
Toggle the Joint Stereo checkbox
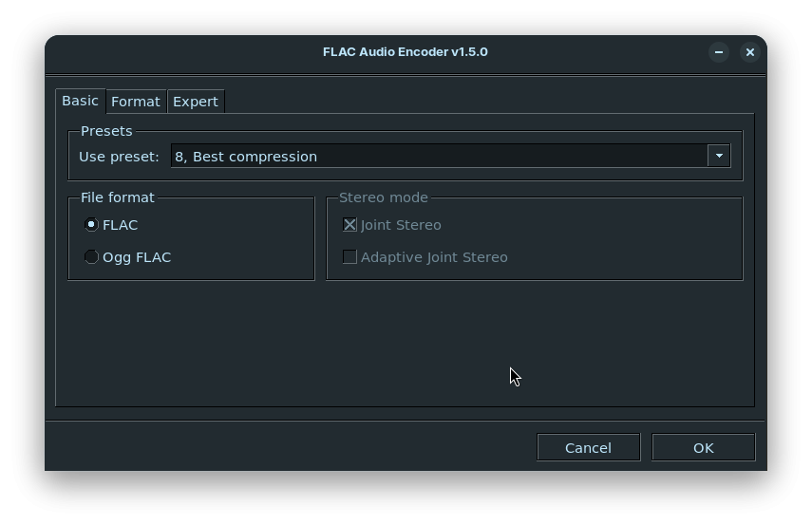(x=350, y=225)
